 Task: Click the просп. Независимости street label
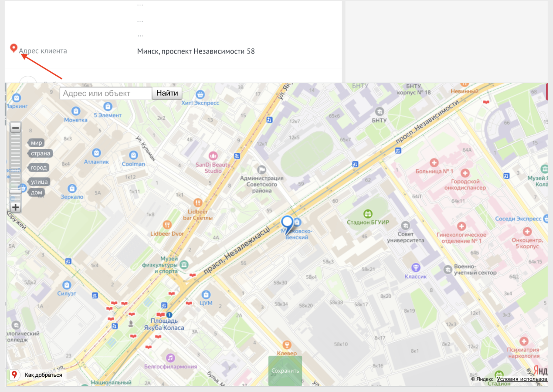click(x=427, y=121)
